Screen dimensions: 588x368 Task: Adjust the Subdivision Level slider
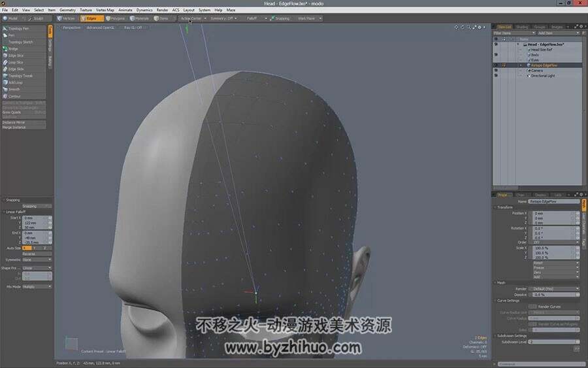(554, 342)
